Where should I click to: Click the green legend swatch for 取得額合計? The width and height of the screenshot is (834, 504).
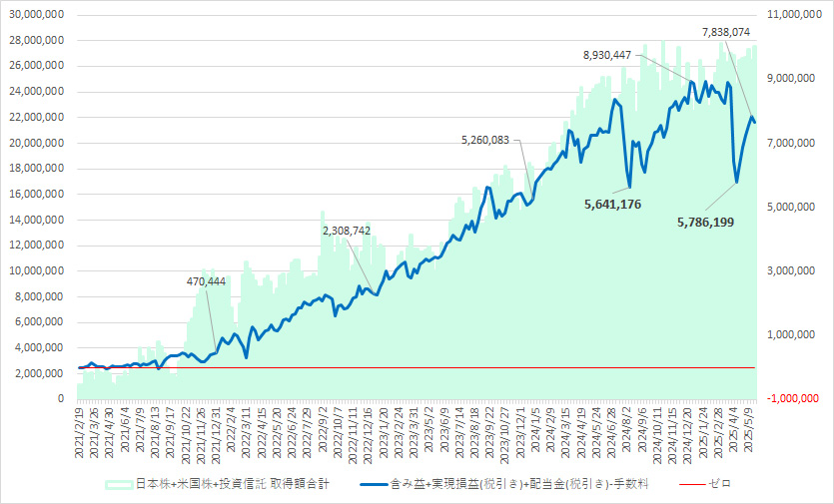pos(119,483)
